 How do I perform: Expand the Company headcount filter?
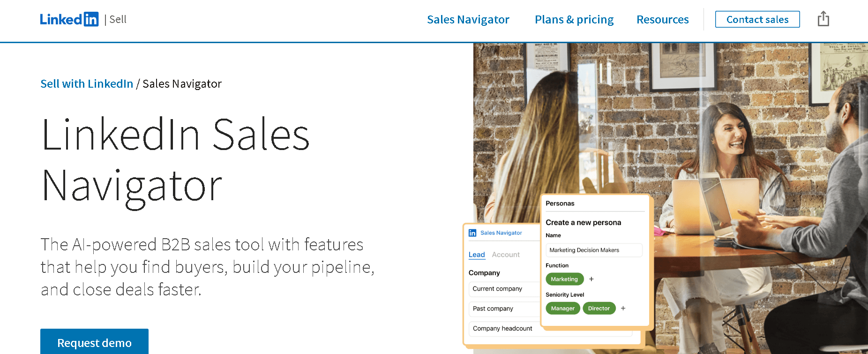tap(504, 328)
